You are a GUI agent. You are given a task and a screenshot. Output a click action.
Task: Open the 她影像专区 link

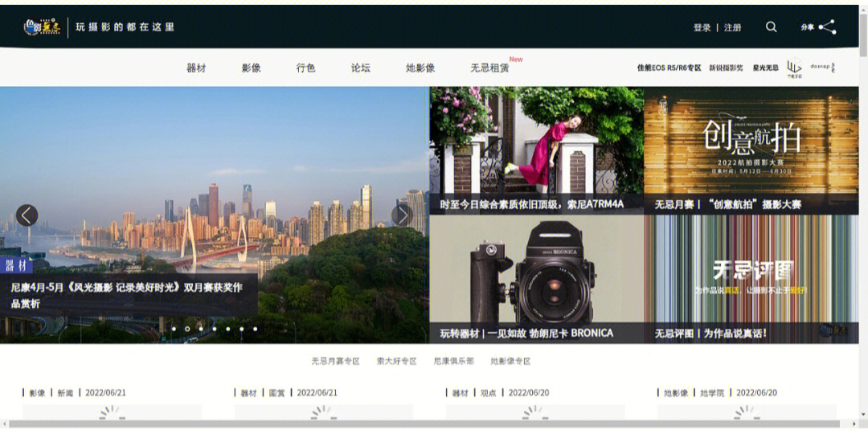click(510, 361)
